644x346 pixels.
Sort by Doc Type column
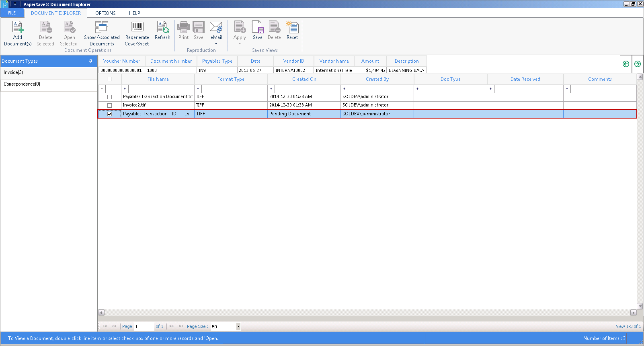pos(451,79)
